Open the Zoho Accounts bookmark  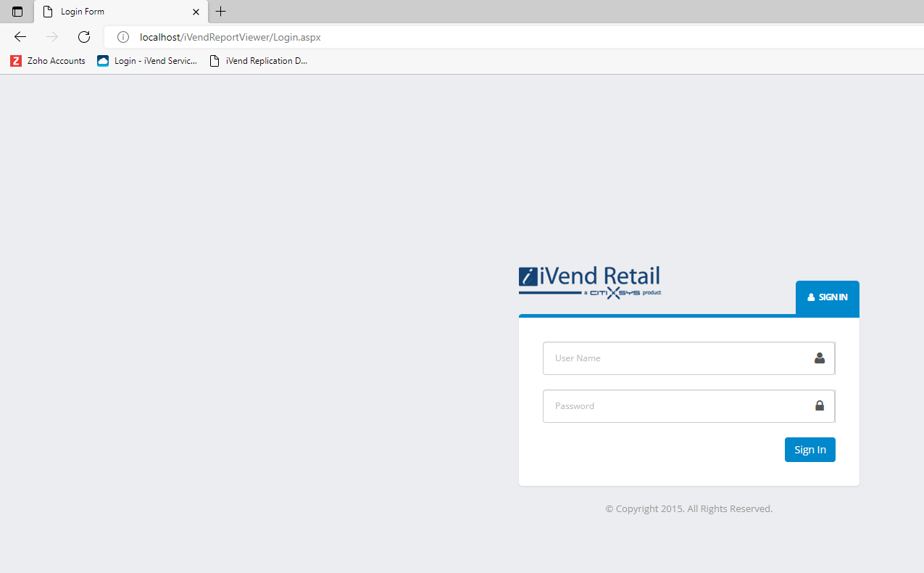pos(48,61)
